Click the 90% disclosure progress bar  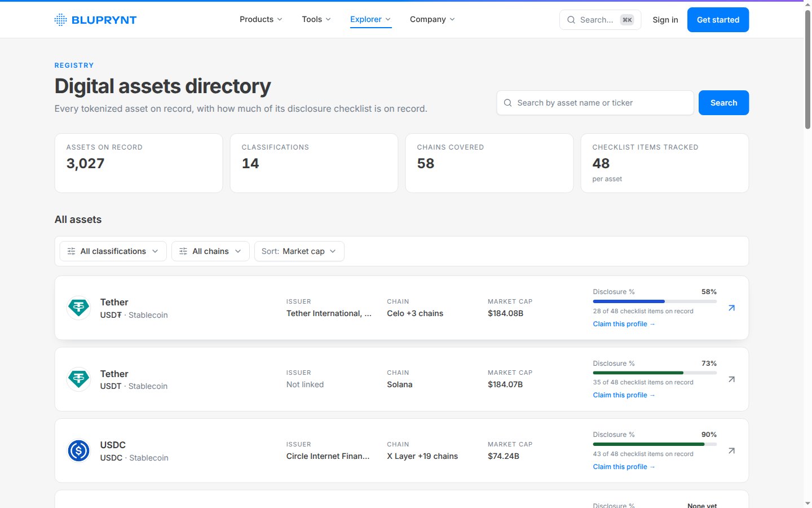tap(655, 444)
